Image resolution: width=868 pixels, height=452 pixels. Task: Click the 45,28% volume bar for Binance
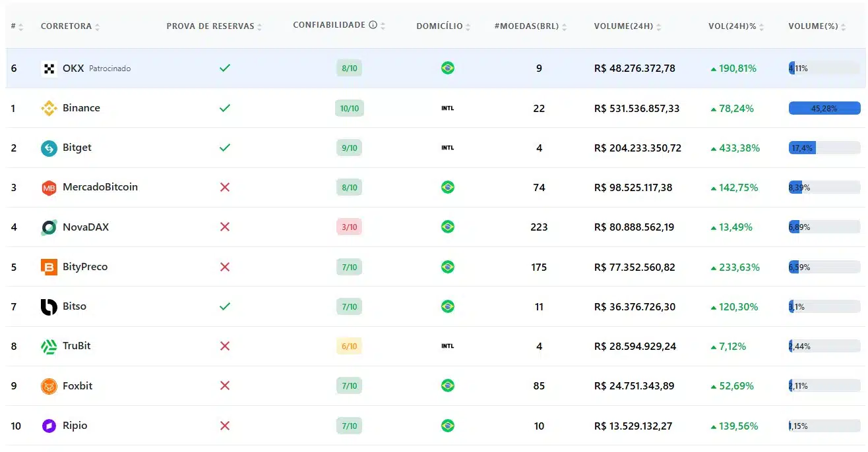tap(824, 108)
